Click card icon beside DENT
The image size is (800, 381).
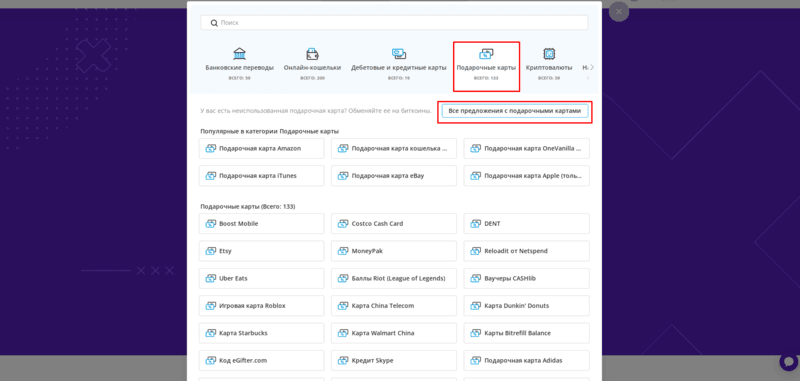click(476, 223)
